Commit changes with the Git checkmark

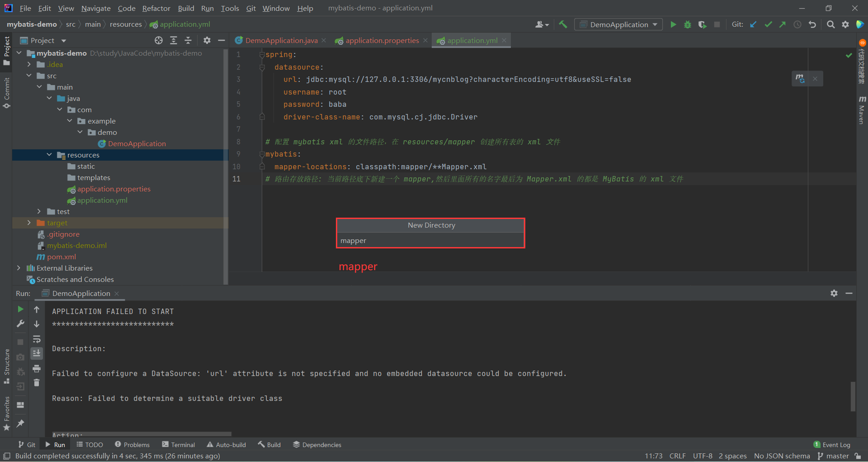coord(768,24)
